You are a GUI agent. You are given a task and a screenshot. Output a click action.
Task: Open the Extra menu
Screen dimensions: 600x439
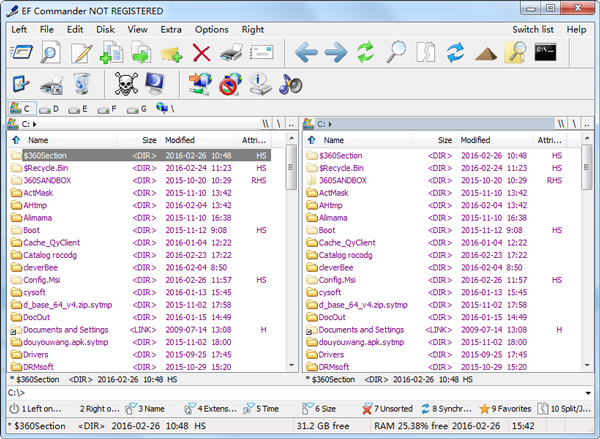(171, 30)
